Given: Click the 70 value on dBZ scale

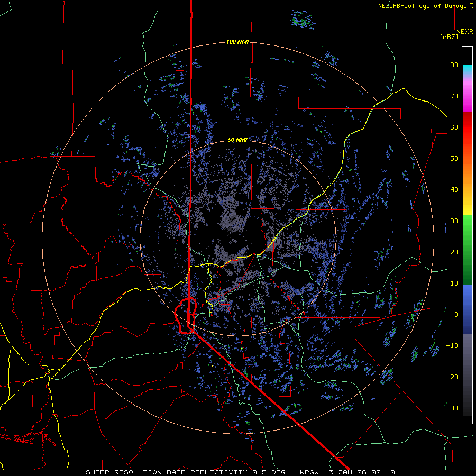Looking at the screenshot, I should (x=454, y=96).
